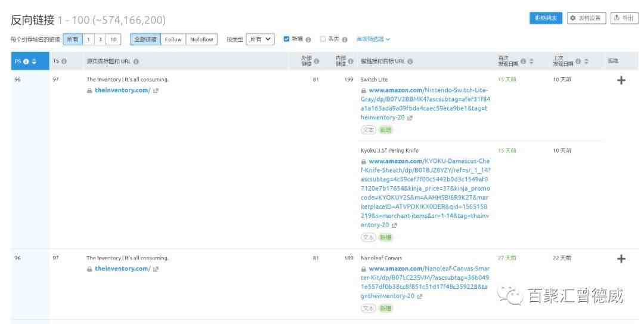This screenshot has width=644, height=324.
Task: Click info icon beside external links header
Action: coord(316,61)
